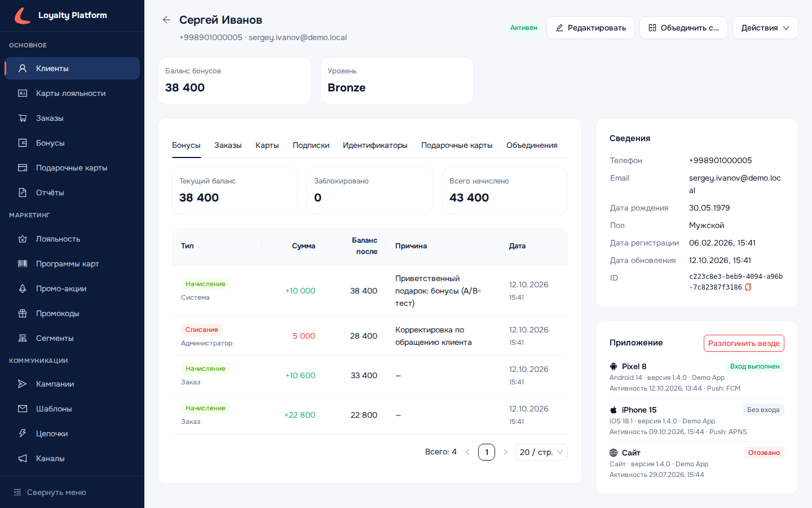Click the Pixel 8 device entry
This screenshot has height=508, width=812.
click(x=697, y=377)
